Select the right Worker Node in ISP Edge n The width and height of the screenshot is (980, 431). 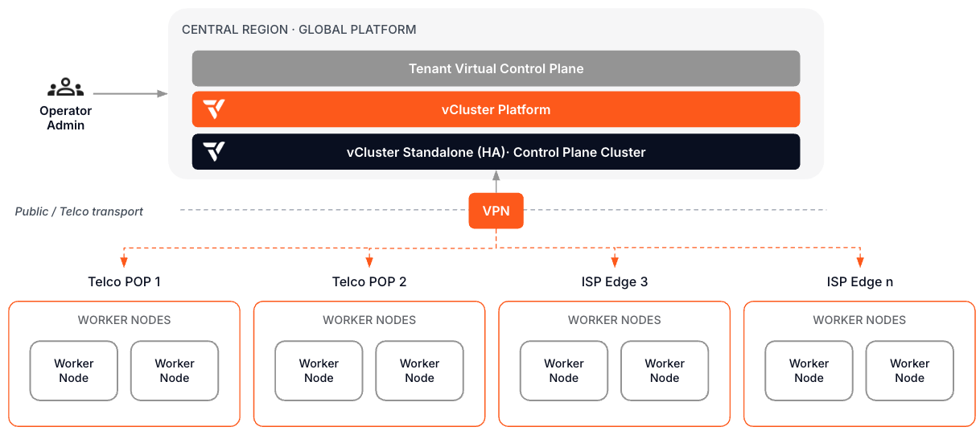[910, 371]
